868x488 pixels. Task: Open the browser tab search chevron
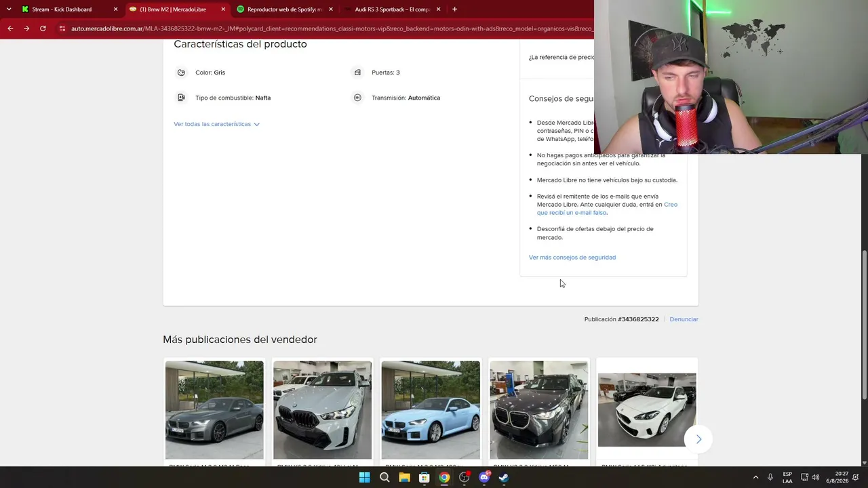9,9
